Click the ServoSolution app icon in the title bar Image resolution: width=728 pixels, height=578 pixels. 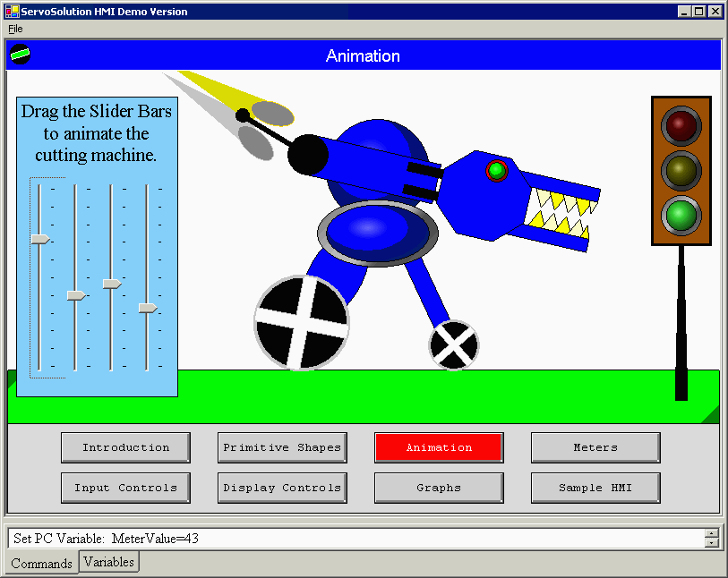[11, 12]
